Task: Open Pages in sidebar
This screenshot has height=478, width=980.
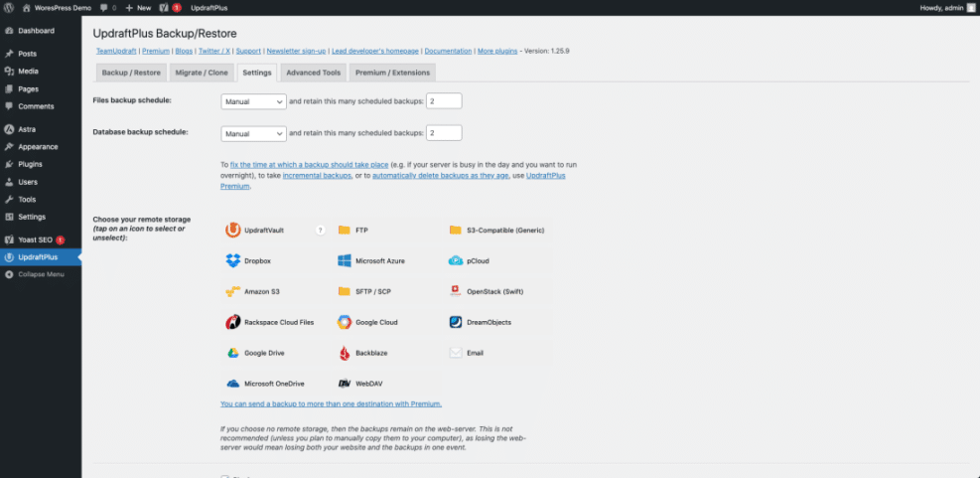Action: 41,88
